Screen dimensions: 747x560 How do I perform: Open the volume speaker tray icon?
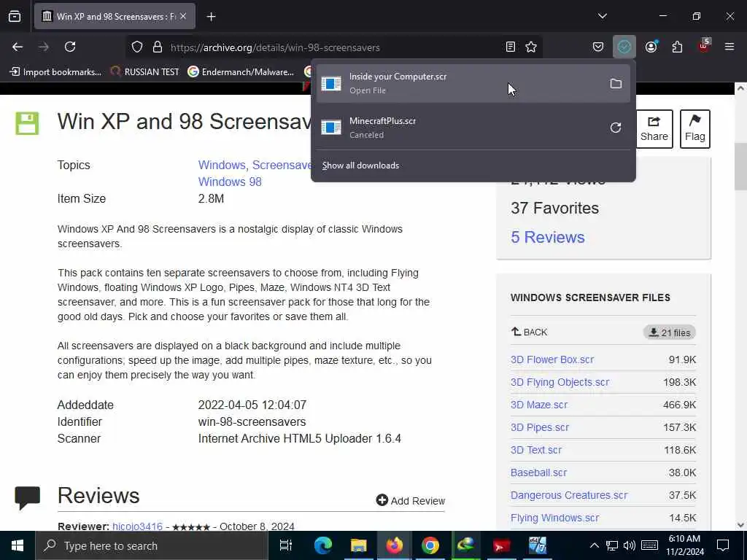pos(630,545)
